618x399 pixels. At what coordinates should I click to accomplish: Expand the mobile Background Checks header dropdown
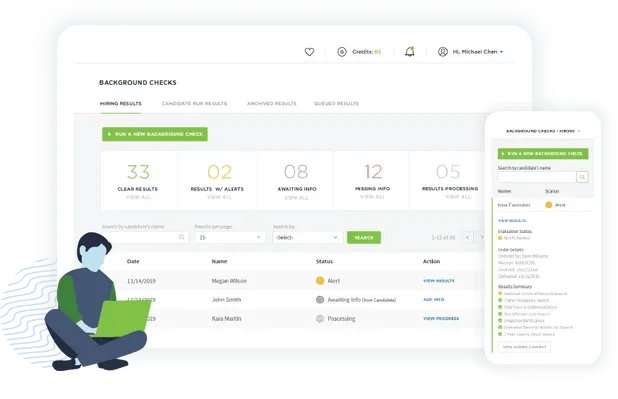(x=579, y=131)
